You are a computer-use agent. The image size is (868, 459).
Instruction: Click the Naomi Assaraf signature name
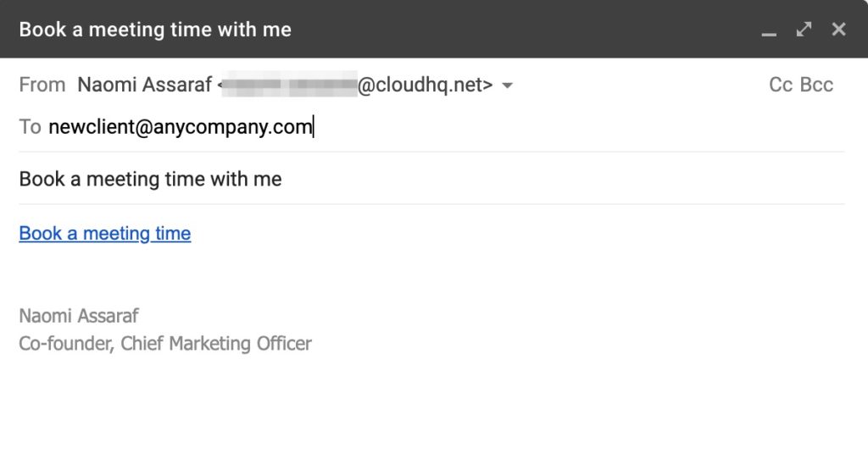(79, 316)
